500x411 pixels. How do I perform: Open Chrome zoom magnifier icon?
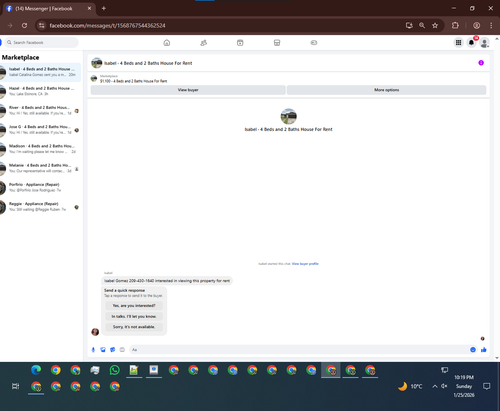[422, 26]
